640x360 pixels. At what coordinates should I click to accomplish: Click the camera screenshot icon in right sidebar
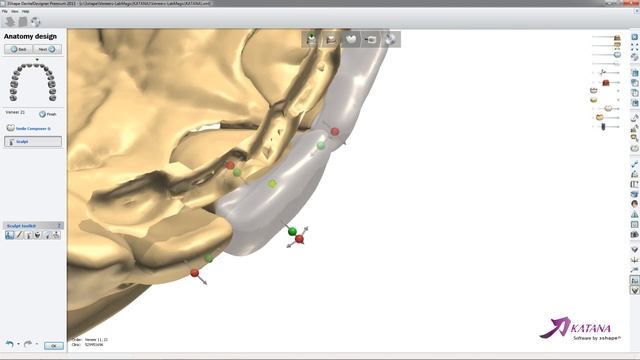point(635,234)
